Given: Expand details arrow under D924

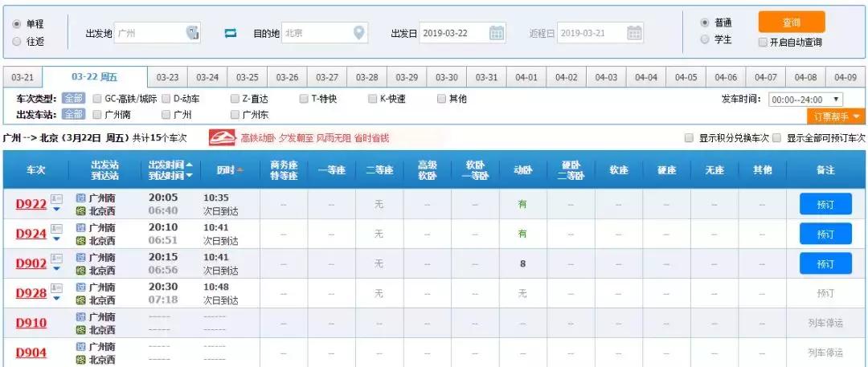Looking at the screenshot, I should pyautogui.click(x=56, y=239).
